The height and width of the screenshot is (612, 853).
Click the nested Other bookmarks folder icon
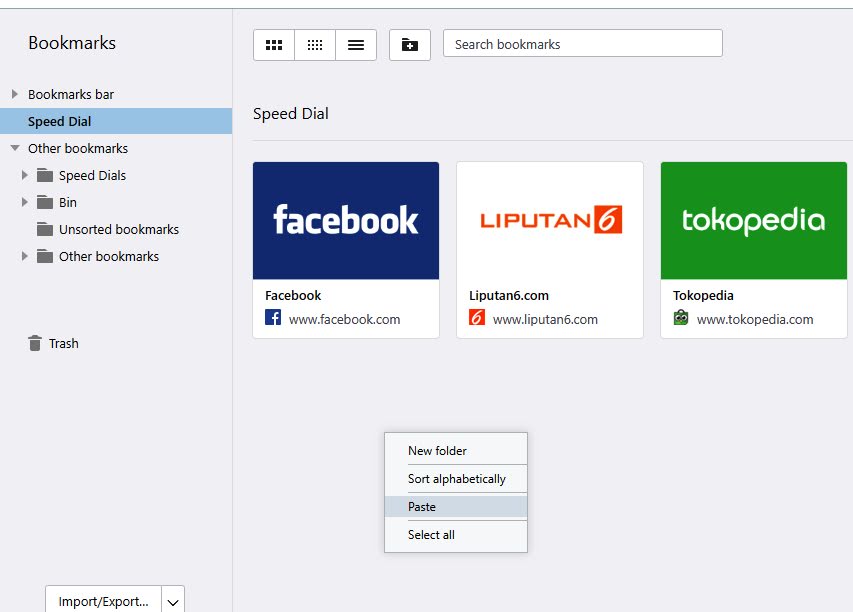coord(45,256)
